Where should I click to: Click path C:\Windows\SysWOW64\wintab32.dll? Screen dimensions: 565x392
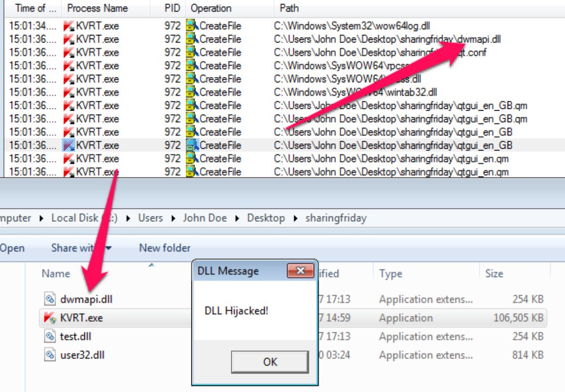[x=356, y=92]
